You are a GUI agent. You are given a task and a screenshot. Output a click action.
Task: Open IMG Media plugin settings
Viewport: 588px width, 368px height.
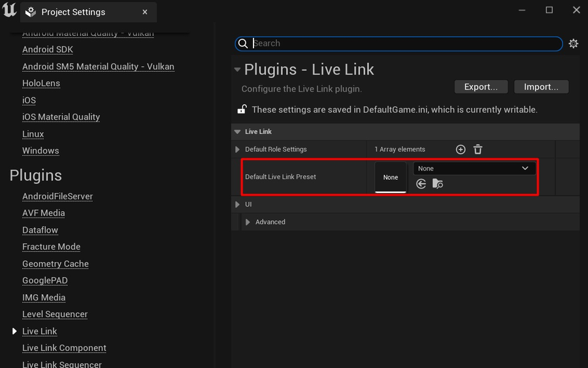pyautogui.click(x=44, y=297)
